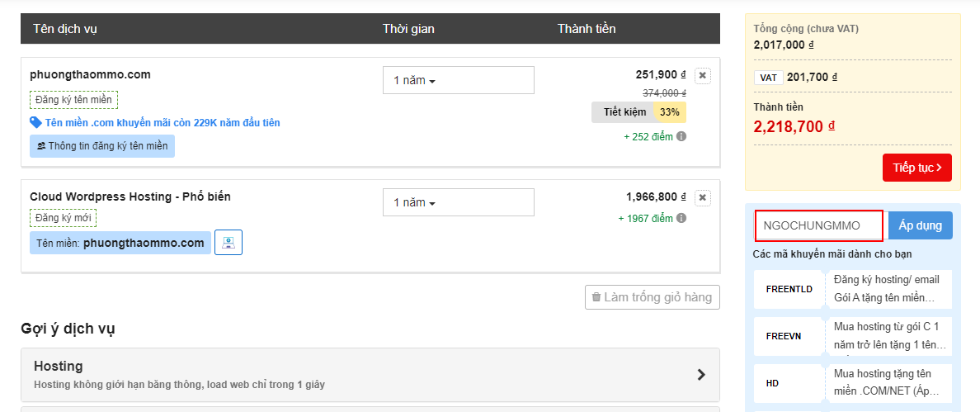The image size is (980, 412).
Task: Click info icon beside 252 điểm
Action: click(681, 136)
